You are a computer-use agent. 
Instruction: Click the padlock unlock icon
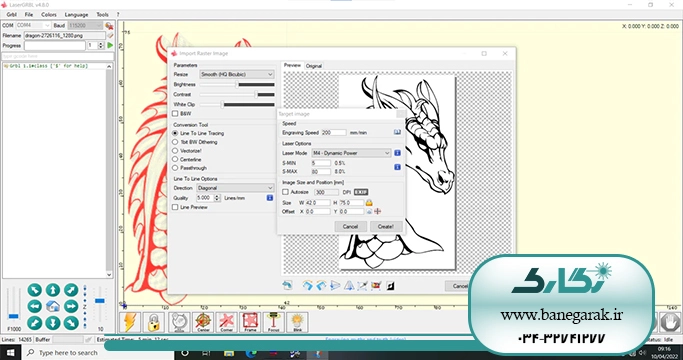click(153, 322)
